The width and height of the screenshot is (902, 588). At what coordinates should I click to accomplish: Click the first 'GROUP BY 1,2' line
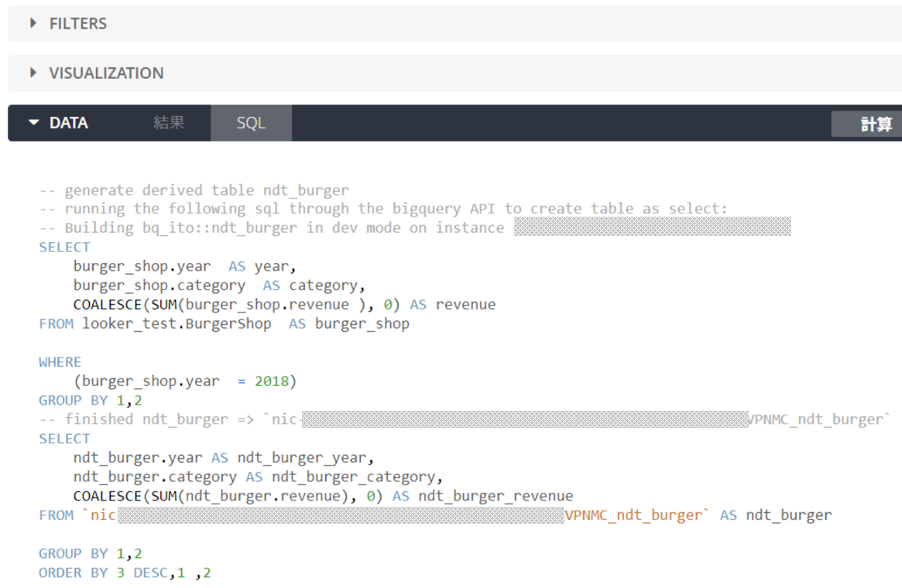tap(91, 400)
